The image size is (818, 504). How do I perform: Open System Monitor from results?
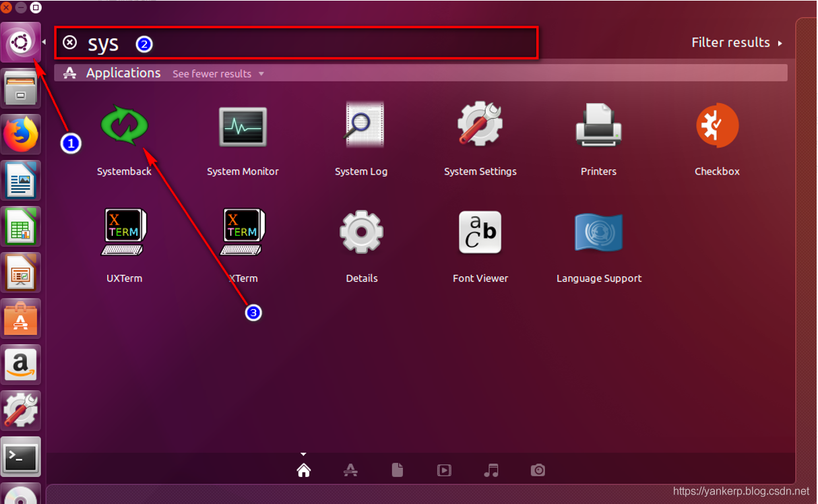point(243,127)
